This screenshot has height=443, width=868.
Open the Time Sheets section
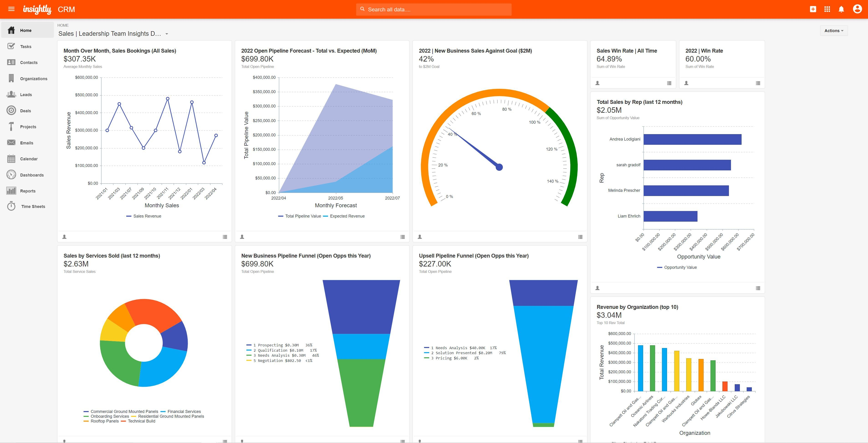click(x=32, y=206)
